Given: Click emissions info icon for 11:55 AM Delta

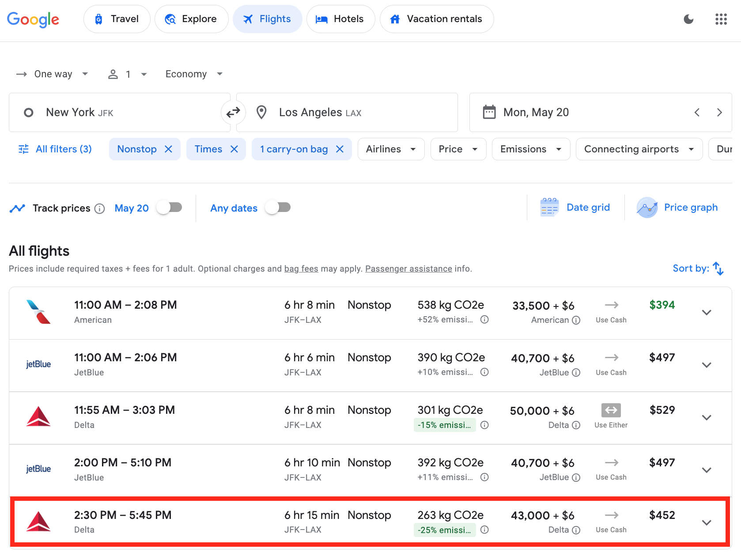Looking at the screenshot, I should tap(484, 425).
